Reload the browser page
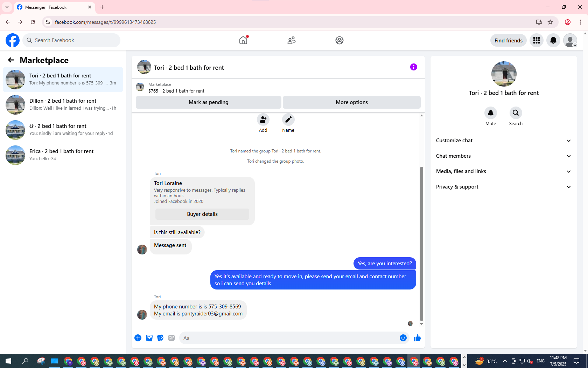 [x=33, y=22]
